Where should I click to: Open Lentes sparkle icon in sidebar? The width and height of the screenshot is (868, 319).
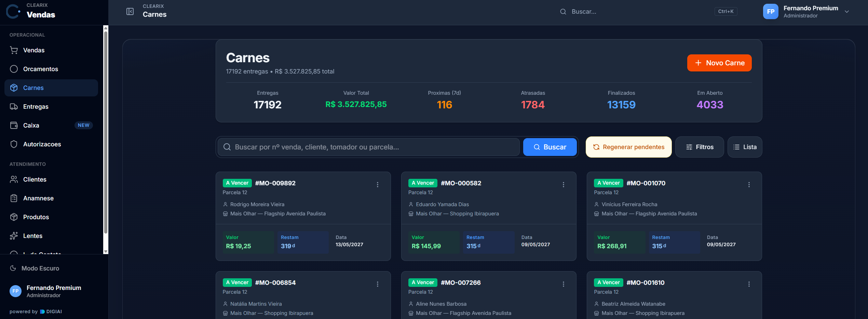point(14,236)
